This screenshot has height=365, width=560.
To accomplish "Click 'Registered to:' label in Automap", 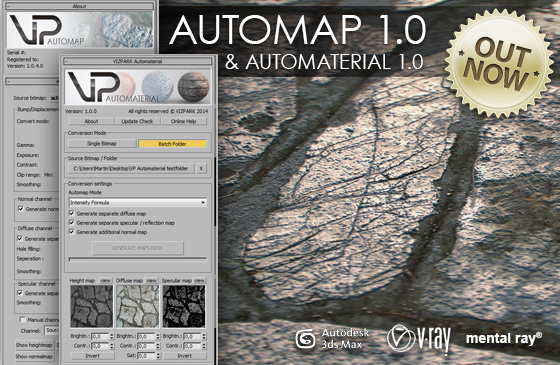I will click(x=22, y=59).
